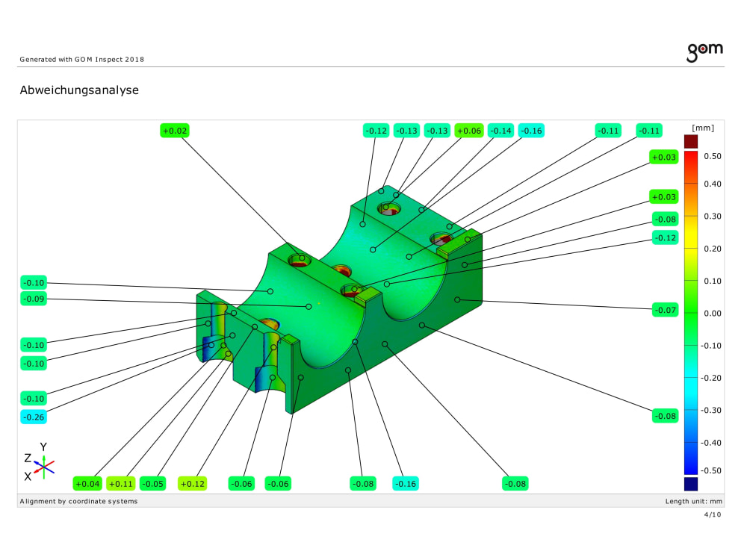Screen dimensions: 747x560
Task: Click the rainbow deviation color bar
Action: 691,312
